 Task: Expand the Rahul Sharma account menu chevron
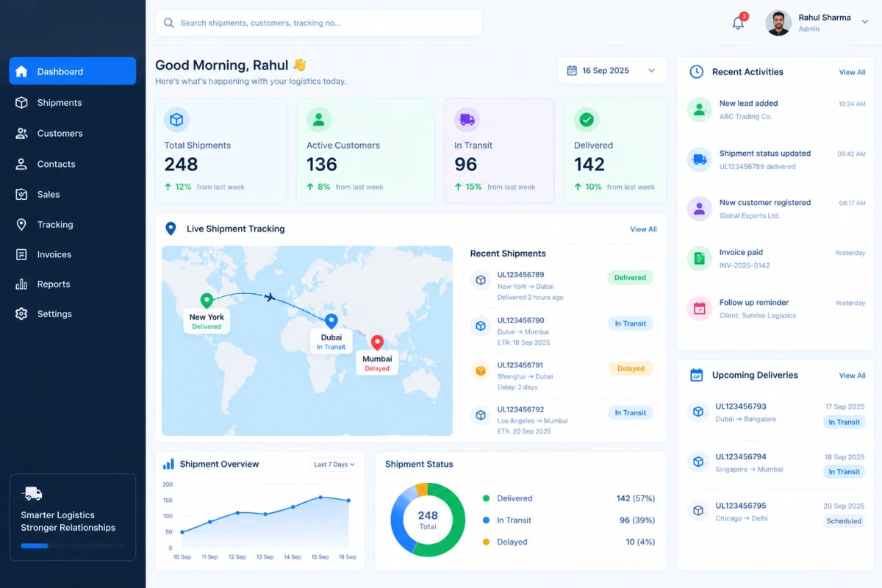click(864, 22)
